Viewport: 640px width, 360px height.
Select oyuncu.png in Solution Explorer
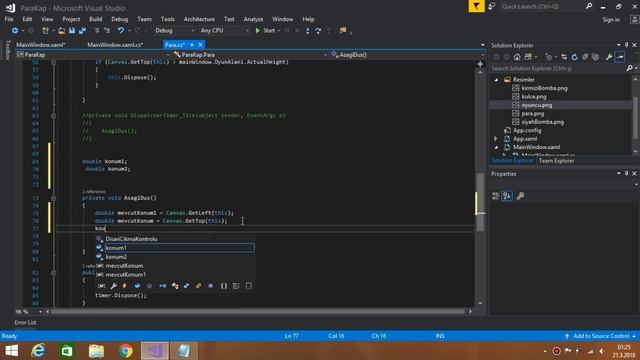(536, 105)
